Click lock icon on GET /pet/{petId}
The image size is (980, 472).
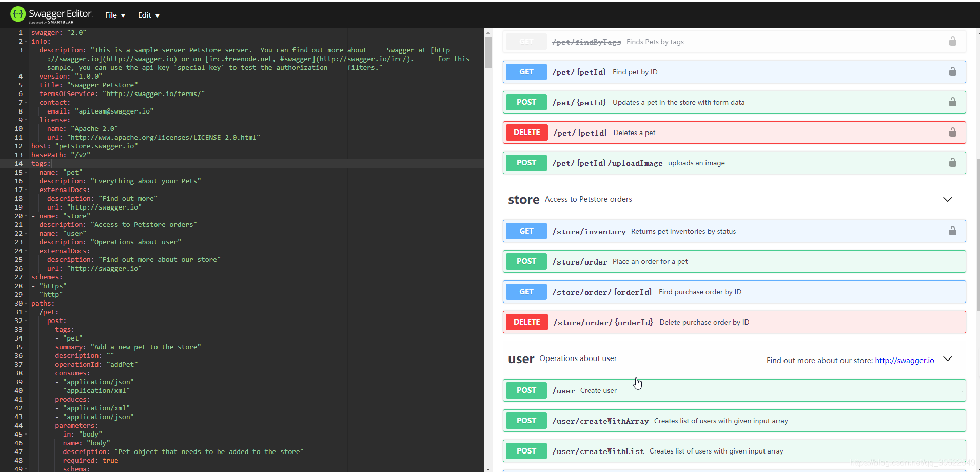[x=952, y=71]
